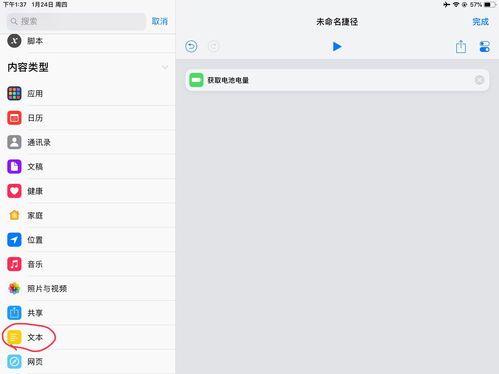Viewport: 499px width, 374px height.
Task: Run the shortcut with play button
Action: [337, 47]
